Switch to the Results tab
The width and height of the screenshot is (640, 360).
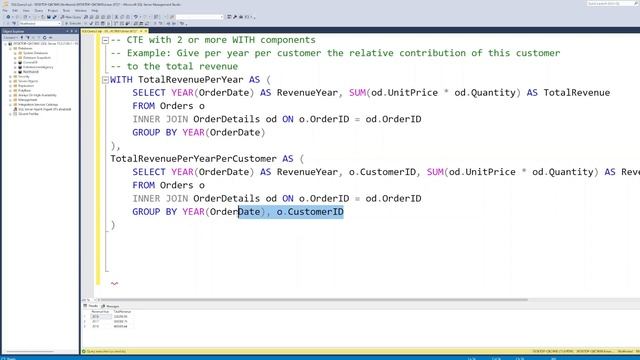click(91, 306)
